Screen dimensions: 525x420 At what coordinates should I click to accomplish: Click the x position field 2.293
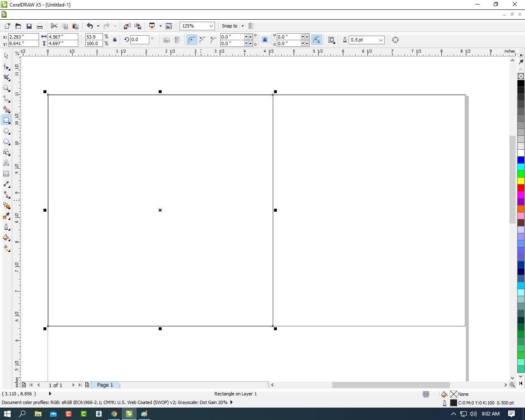[23, 37]
